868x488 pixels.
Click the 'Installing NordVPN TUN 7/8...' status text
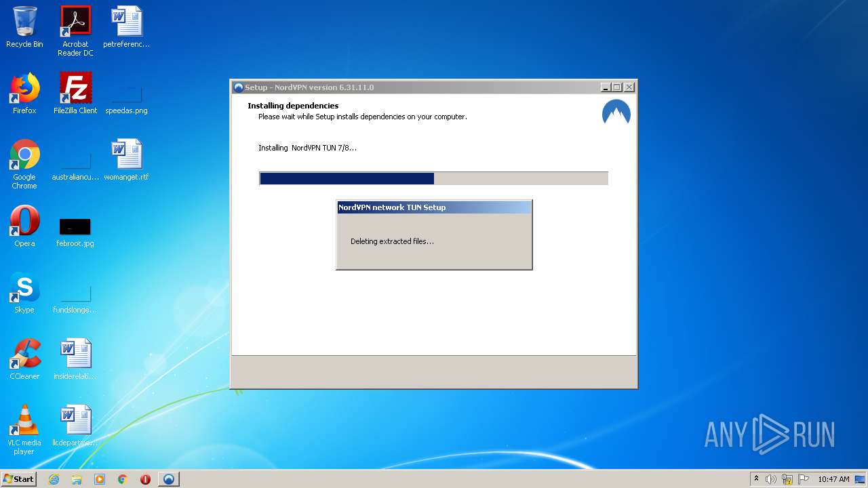(307, 148)
